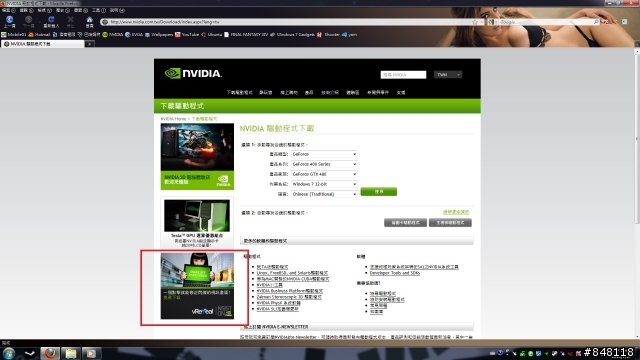The image size is (640, 360).
Task: Click the Windows Start orb
Action: point(9,353)
